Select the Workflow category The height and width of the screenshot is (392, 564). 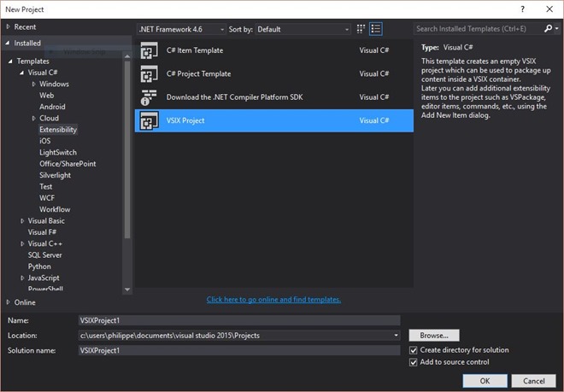pos(55,209)
